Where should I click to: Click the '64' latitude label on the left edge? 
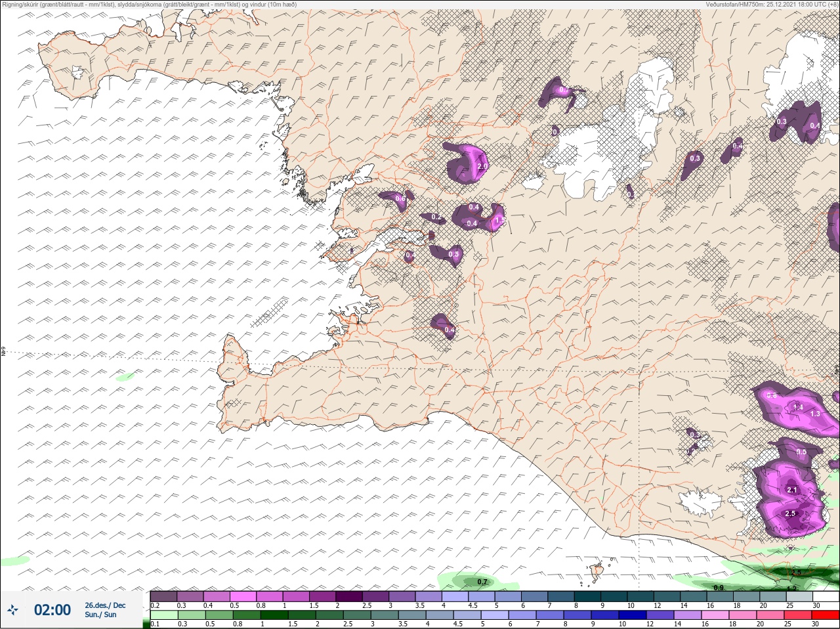(3, 352)
